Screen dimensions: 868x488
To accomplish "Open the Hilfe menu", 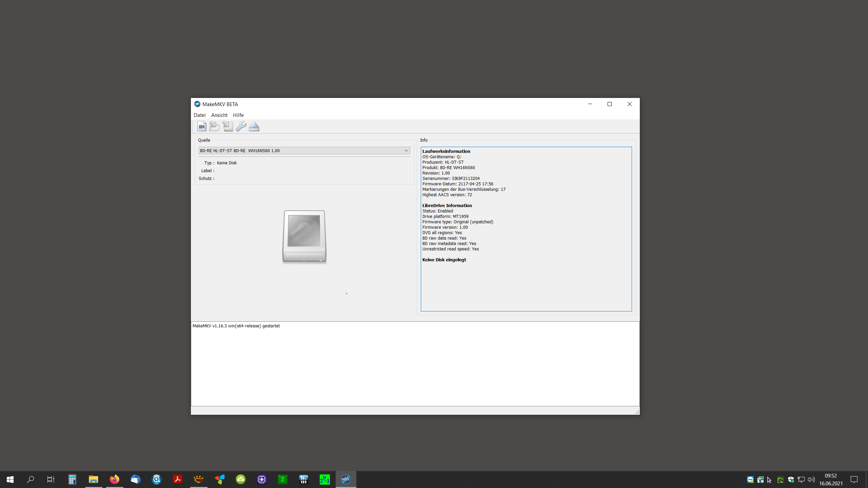I will tap(238, 115).
